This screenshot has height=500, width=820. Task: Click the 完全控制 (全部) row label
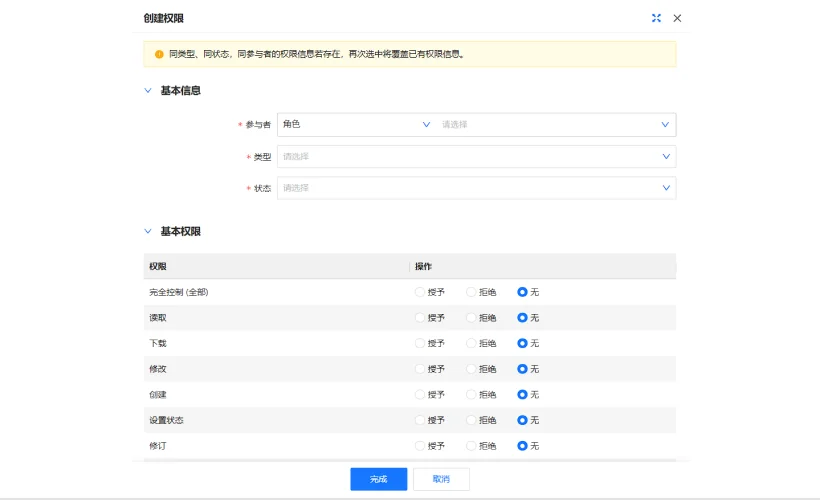point(179,292)
